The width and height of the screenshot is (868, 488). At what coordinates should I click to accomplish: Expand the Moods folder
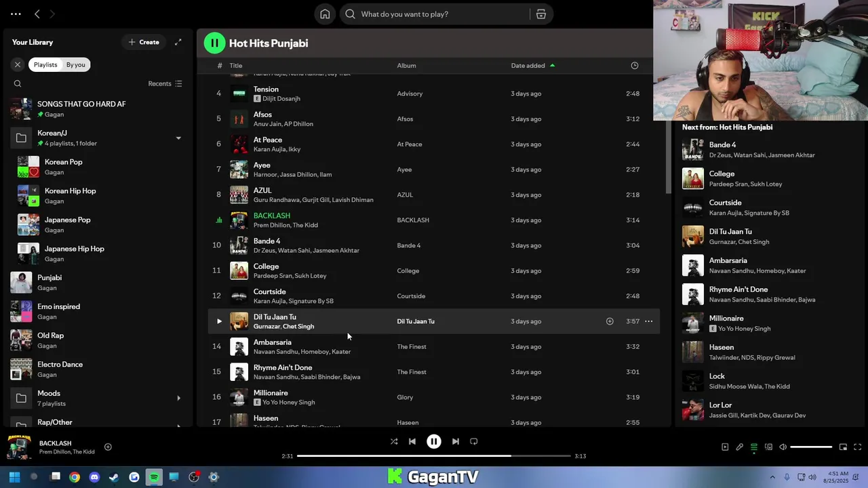coord(178,398)
